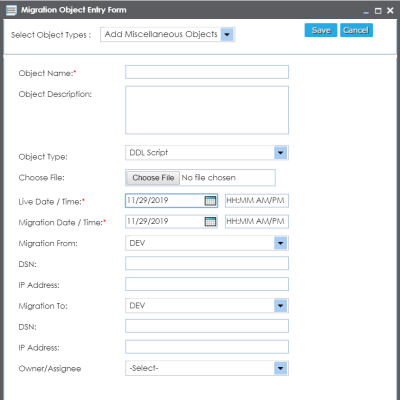The height and width of the screenshot is (400, 400).
Task: Expand the Select Object Types dropdown
Action: pos(227,34)
